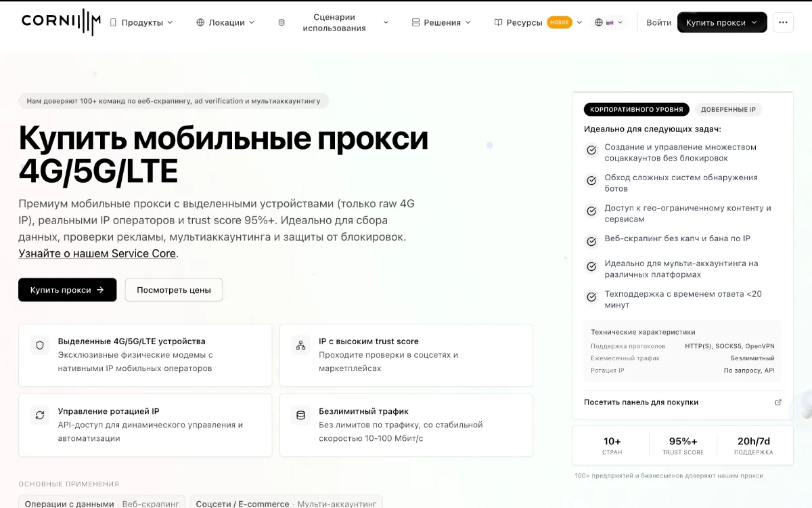Click the arrow inside Купить прокси hero button

tap(100, 290)
